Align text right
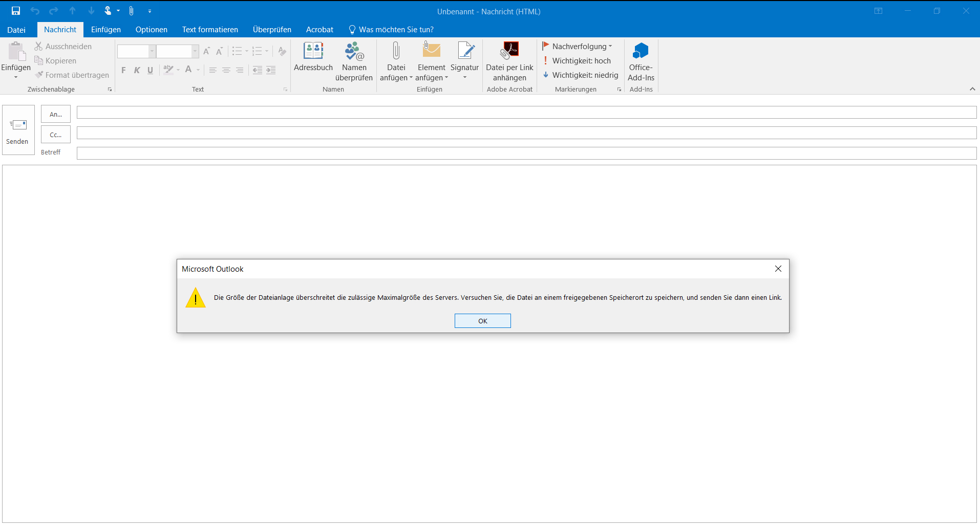 pyautogui.click(x=240, y=70)
